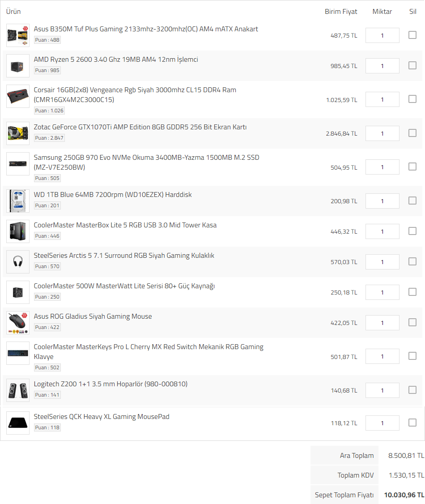Viewport: 425px width, 504px height.
Task: Click the Sil column header
Action: pos(412,12)
